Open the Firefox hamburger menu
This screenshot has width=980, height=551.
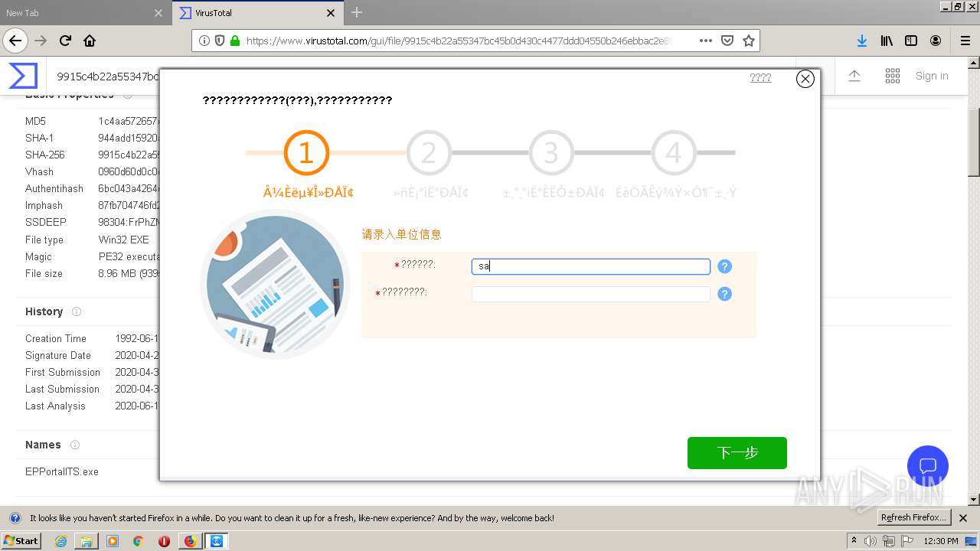(x=965, y=41)
